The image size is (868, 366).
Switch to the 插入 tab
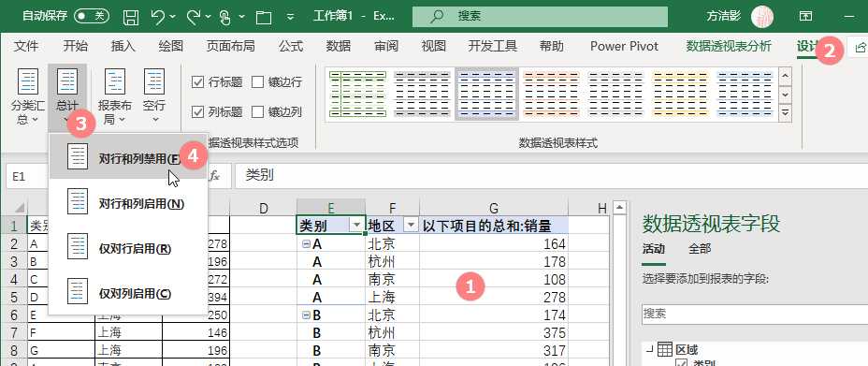tap(123, 47)
